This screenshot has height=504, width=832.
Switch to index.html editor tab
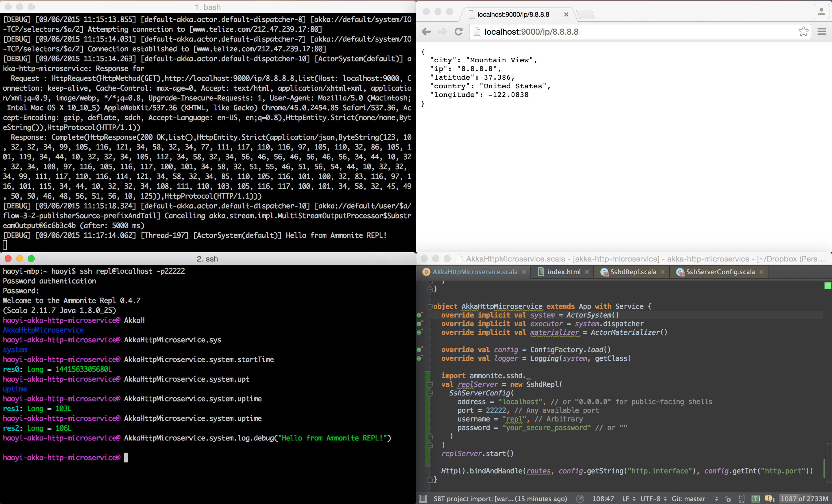click(x=564, y=272)
